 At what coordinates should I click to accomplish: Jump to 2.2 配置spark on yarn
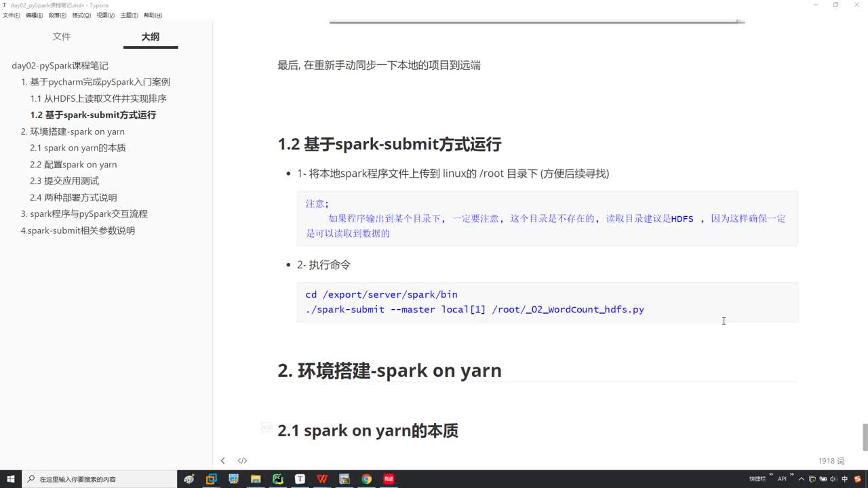coord(73,165)
